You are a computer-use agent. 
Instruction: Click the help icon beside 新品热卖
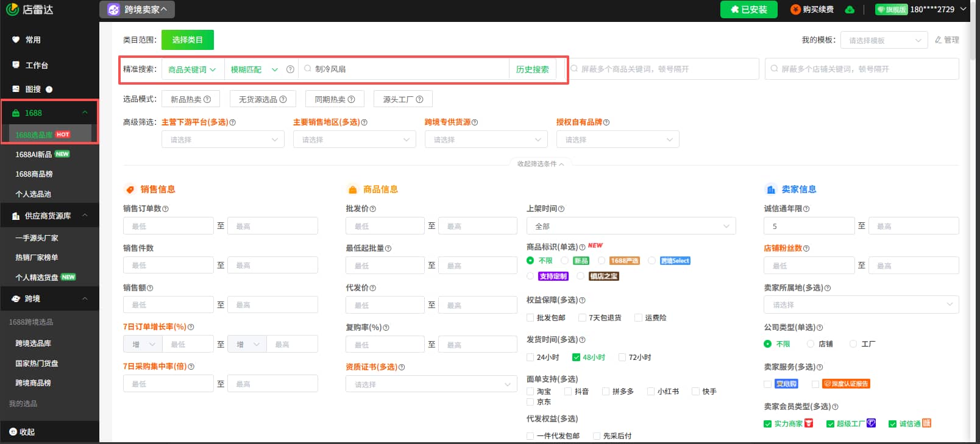click(x=207, y=99)
